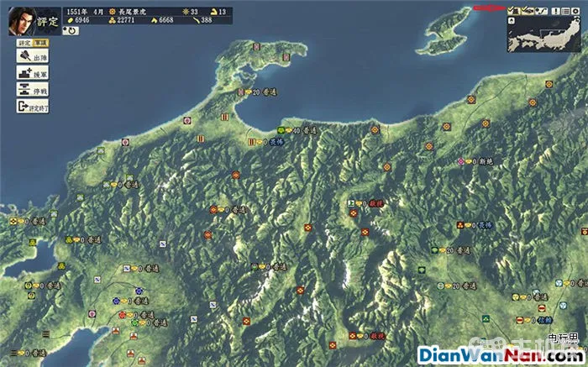The image size is (588, 367).
Task: Click the gold amount 6946
Action: [82, 20]
